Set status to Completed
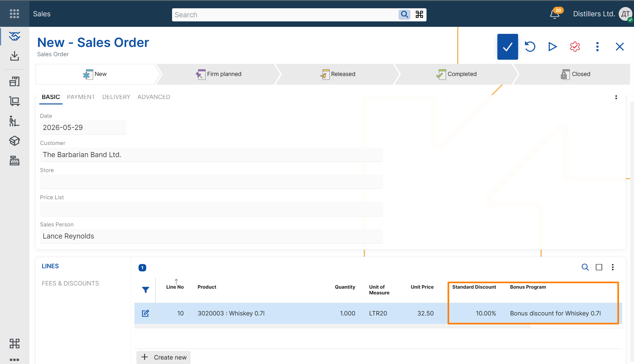The width and height of the screenshot is (634, 364). tap(457, 74)
